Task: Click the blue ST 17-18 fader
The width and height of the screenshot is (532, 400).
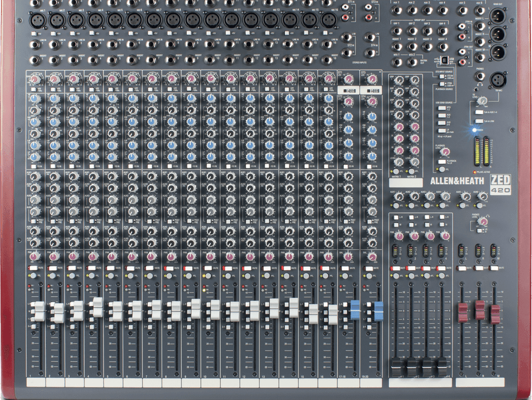Action: tap(355, 310)
